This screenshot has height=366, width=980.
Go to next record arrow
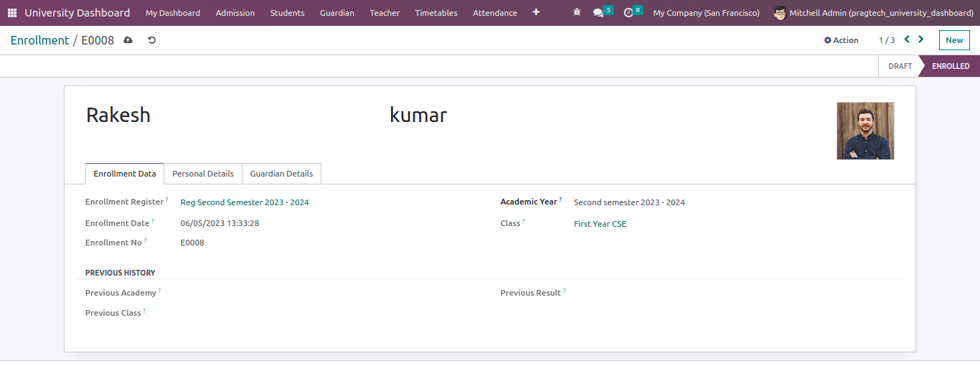click(921, 40)
